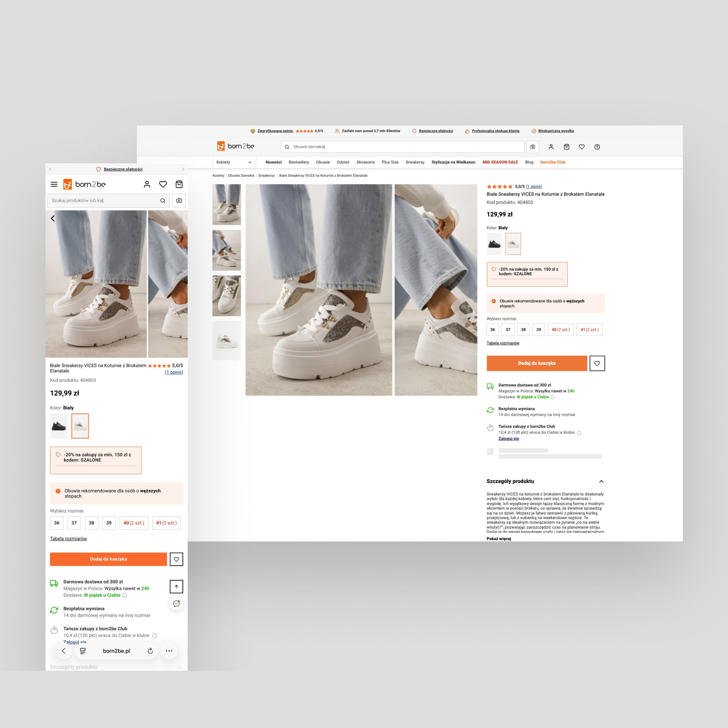This screenshot has width=728, height=728.
Task: Click camera image search icon on desktop
Action: [x=533, y=147]
